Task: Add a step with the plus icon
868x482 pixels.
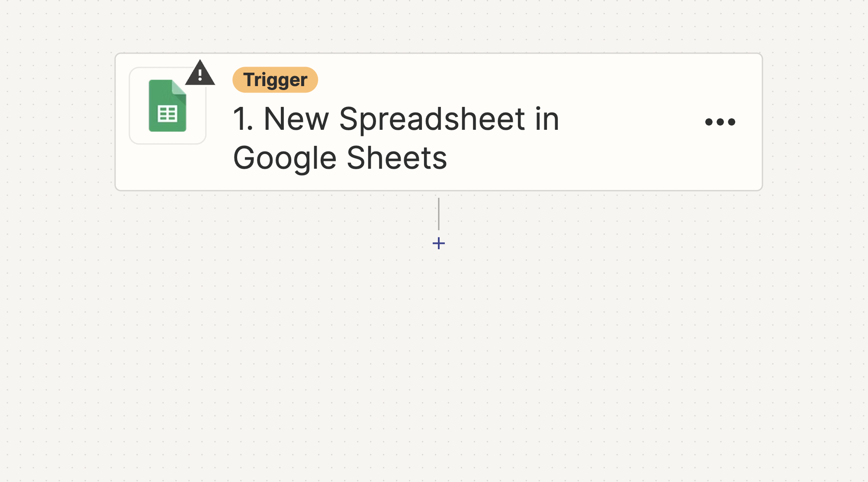Action: [x=438, y=243]
